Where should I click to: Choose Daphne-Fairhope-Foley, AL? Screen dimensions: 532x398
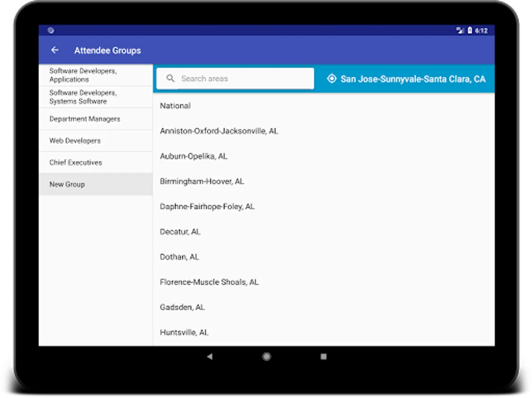click(x=324, y=207)
